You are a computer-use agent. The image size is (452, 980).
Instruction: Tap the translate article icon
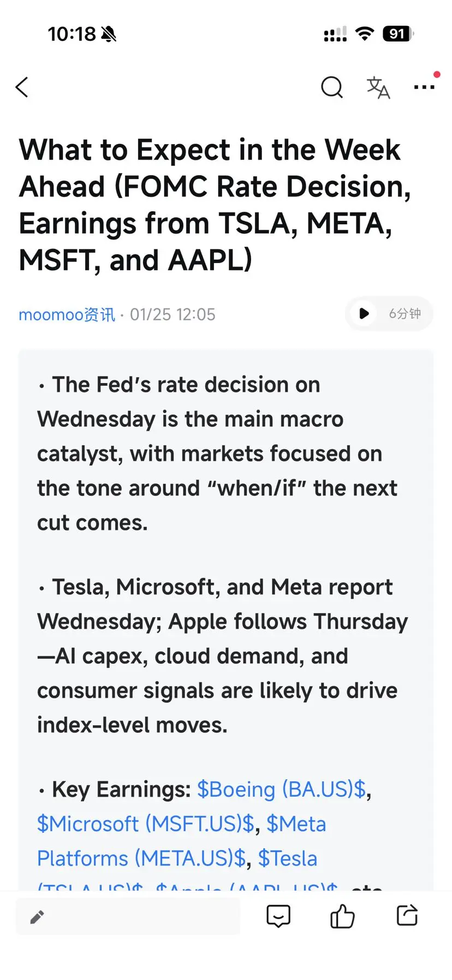click(x=378, y=87)
